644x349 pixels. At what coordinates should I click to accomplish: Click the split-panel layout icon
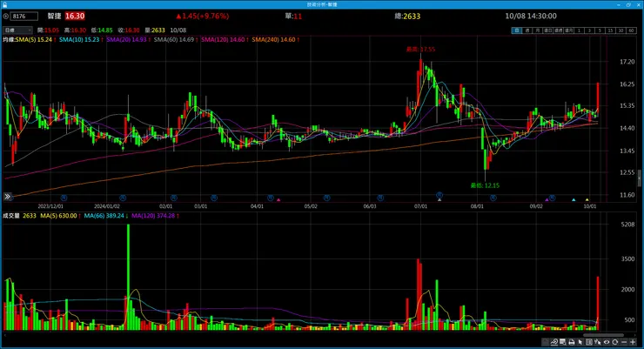[x=589, y=342]
